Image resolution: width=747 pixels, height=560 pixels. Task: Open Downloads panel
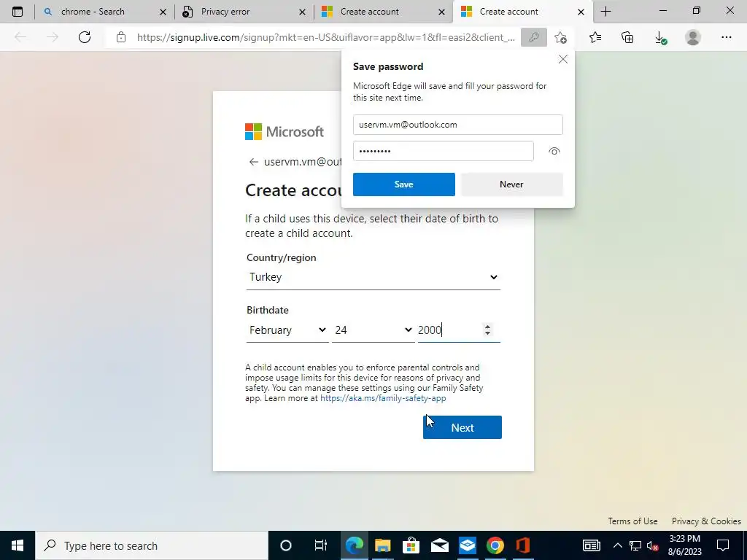(x=660, y=38)
